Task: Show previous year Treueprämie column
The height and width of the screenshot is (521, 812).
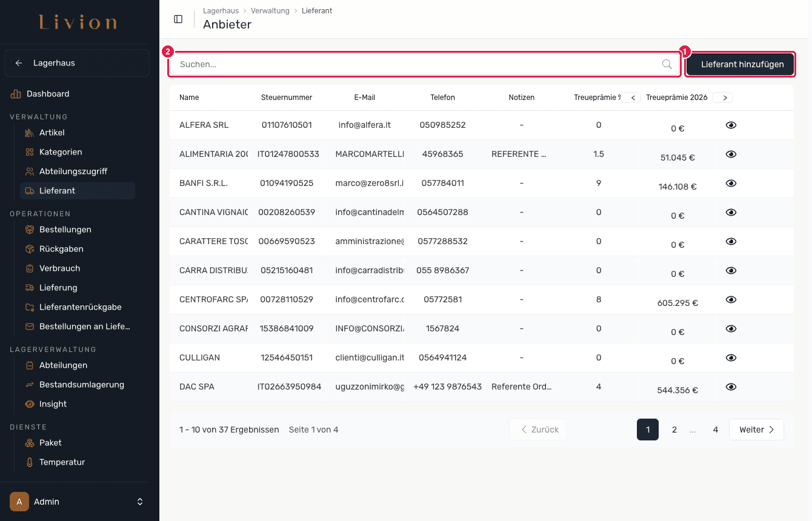Action: tap(632, 98)
